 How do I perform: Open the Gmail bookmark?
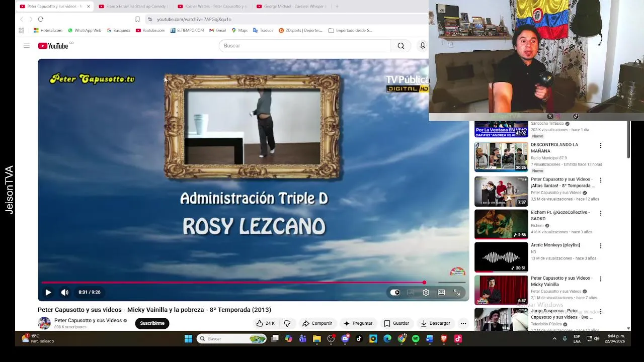click(x=217, y=30)
